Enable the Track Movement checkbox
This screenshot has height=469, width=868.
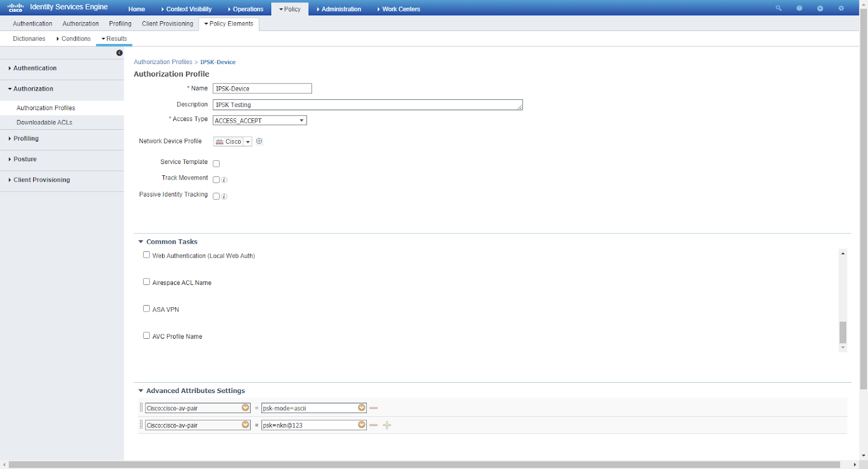[216, 180]
